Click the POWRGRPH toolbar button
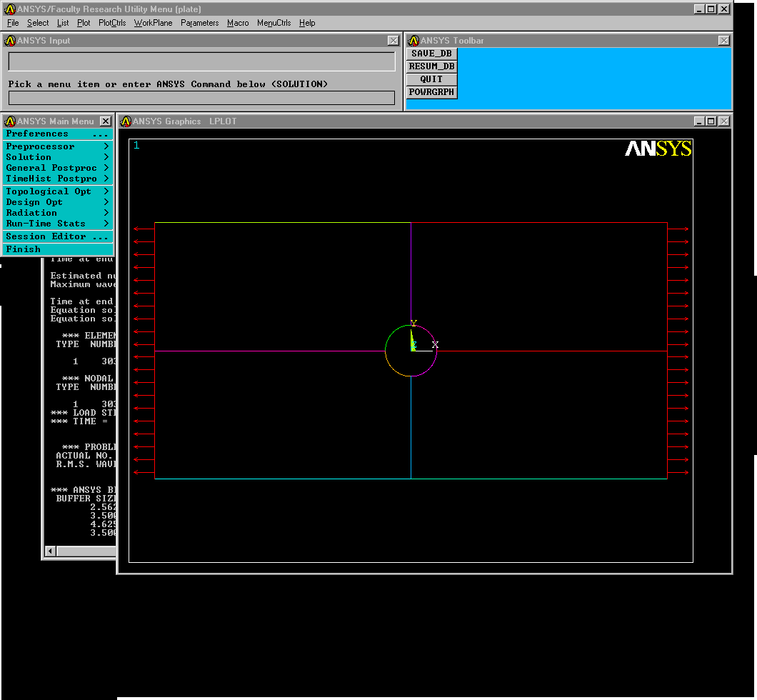The image size is (757, 700). (x=431, y=92)
